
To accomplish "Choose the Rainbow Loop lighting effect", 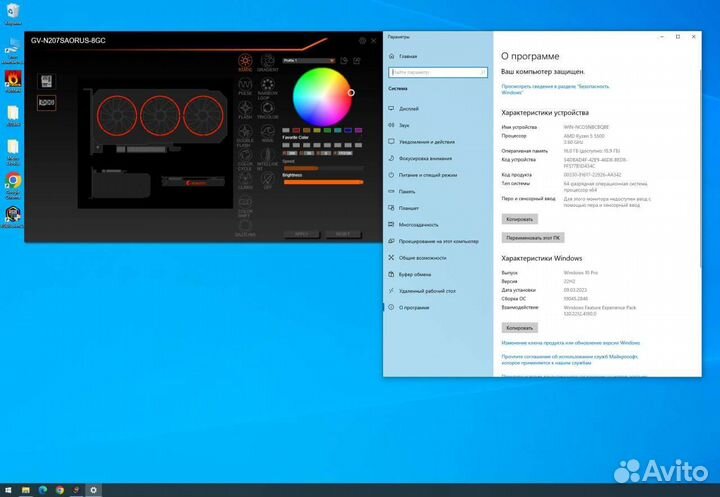I will pyautogui.click(x=268, y=85).
